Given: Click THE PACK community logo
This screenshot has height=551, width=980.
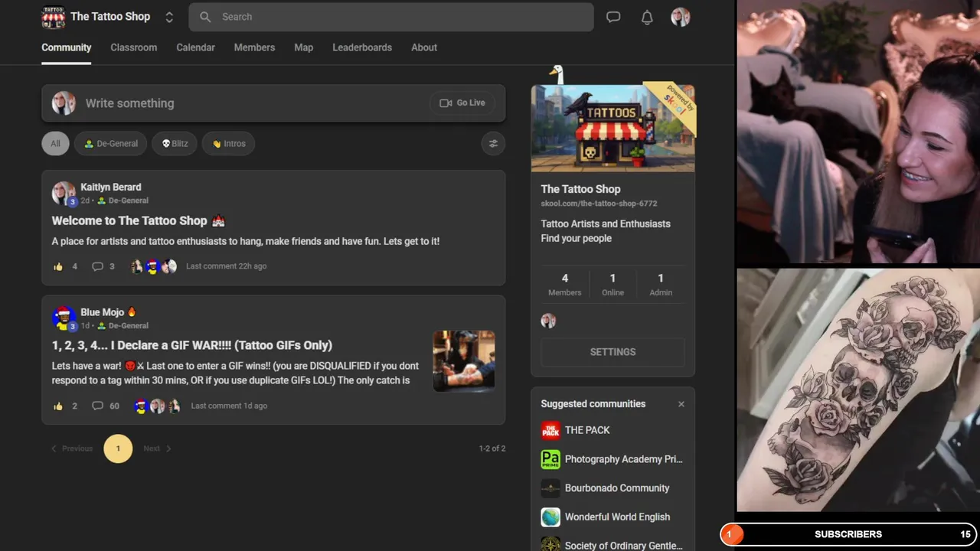Looking at the screenshot, I should [550, 430].
